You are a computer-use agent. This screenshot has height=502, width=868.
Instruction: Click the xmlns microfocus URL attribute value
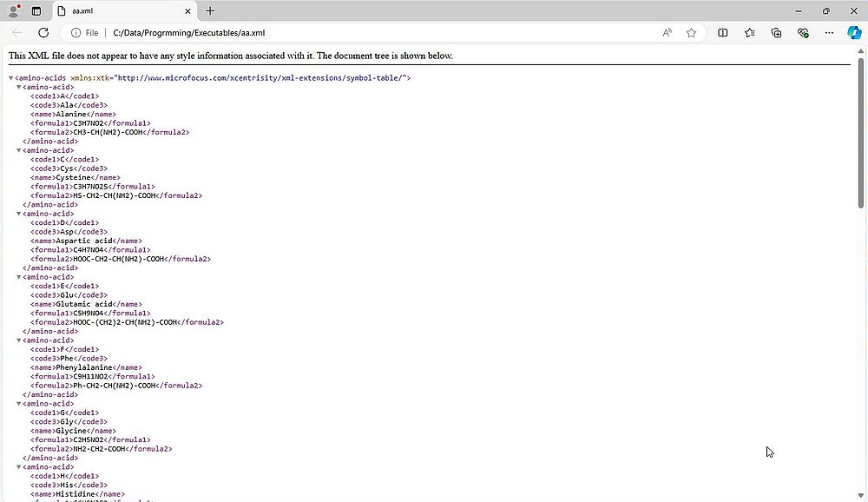[260, 78]
